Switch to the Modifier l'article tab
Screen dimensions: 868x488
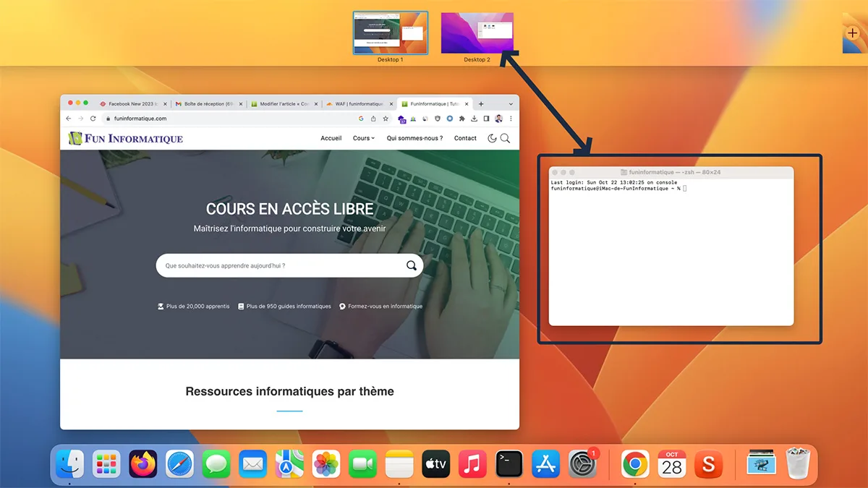pos(284,104)
